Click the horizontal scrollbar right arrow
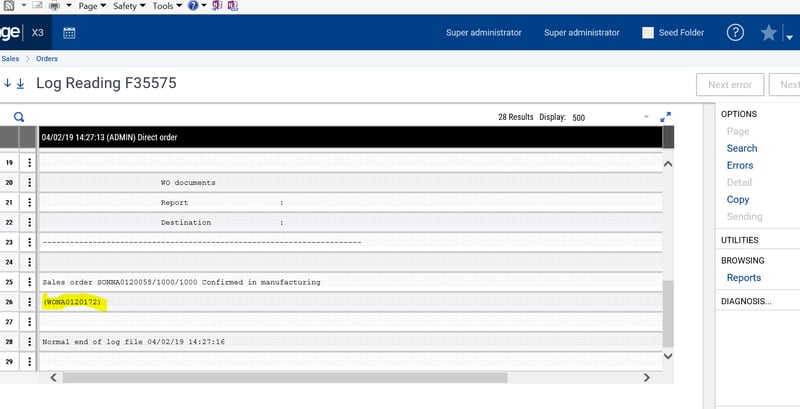 pyautogui.click(x=647, y=377)
